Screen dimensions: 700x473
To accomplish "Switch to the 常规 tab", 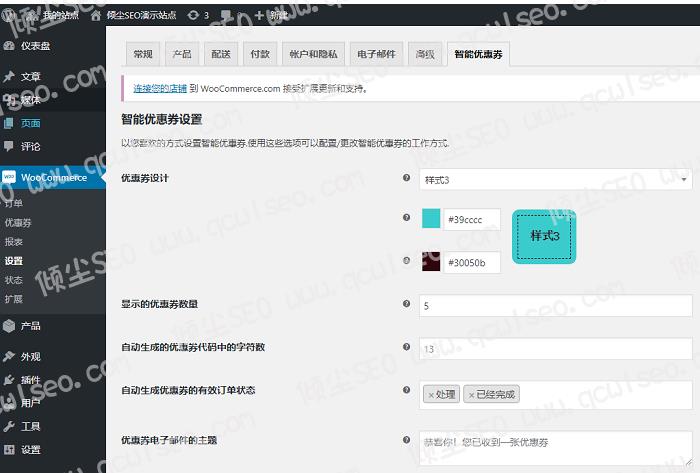I will tap(143, 54).
